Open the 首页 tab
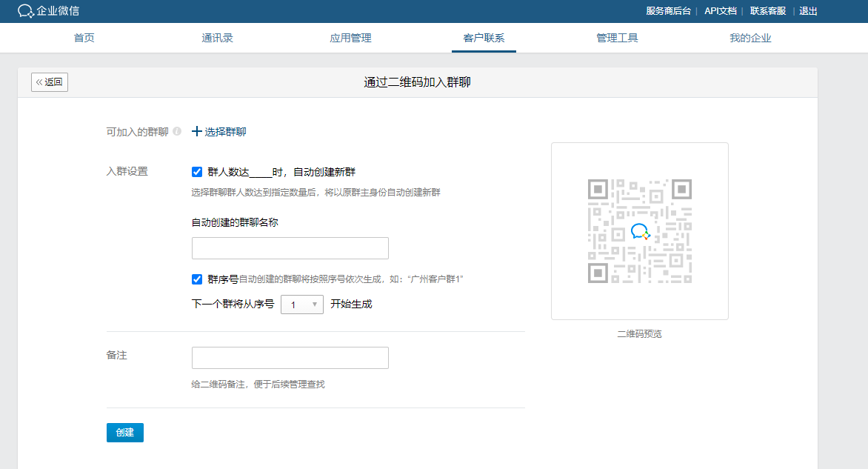The height and width of the screenshot is (469, 868). [x=84, y=38]
